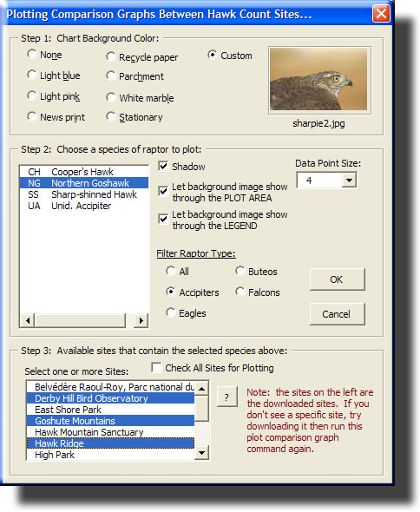This screenshot has width=420, height=512.
Task: Click the question mark help button
Action: [x=227, y=397]
